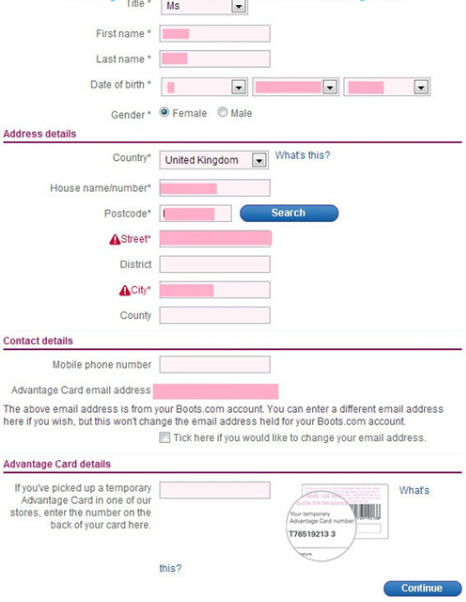Expand the date of birth day dropdown
Screen dimensions: 466x602
(204, 87)
